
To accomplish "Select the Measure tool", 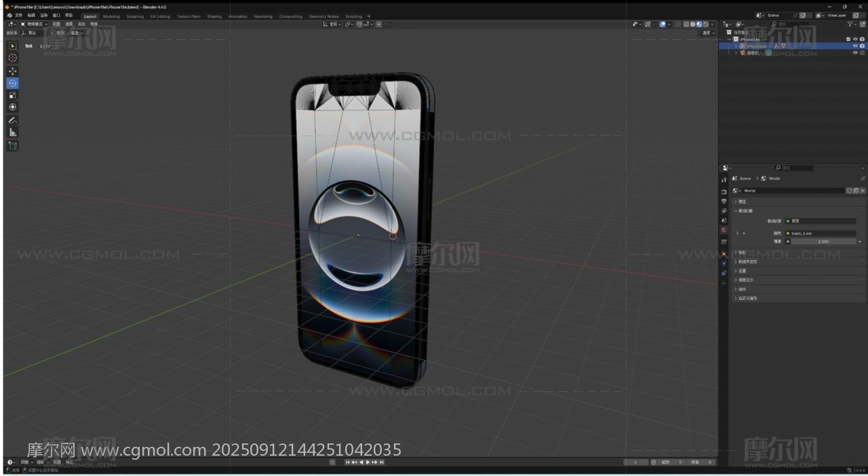I will pos(13,132).
